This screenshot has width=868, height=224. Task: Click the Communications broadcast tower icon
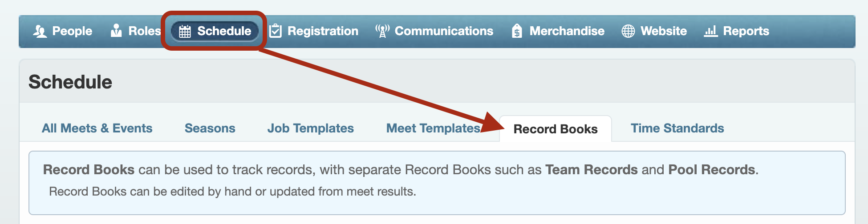point(382,31)
